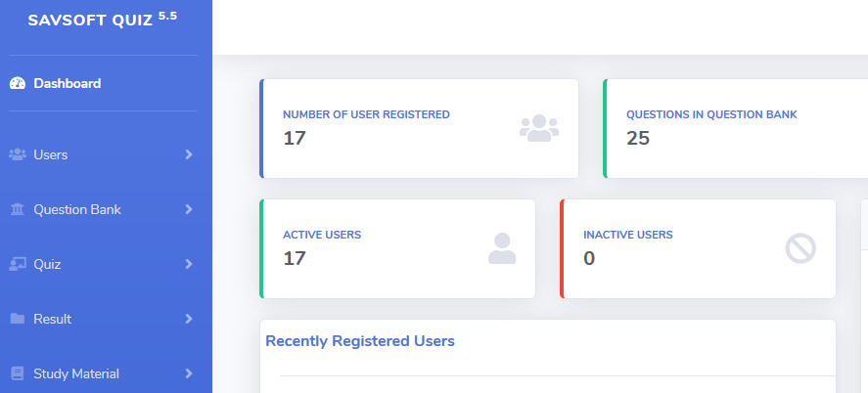Click the inactive users ban icon
Image resolution: width=868 pixels, height=393 pixels.
click(800, 248)
